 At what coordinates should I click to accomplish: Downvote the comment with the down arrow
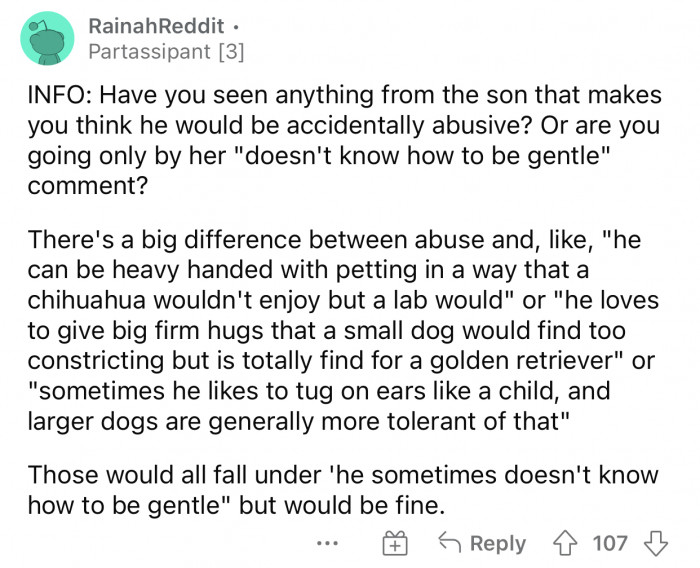click(x=656, y=543)
